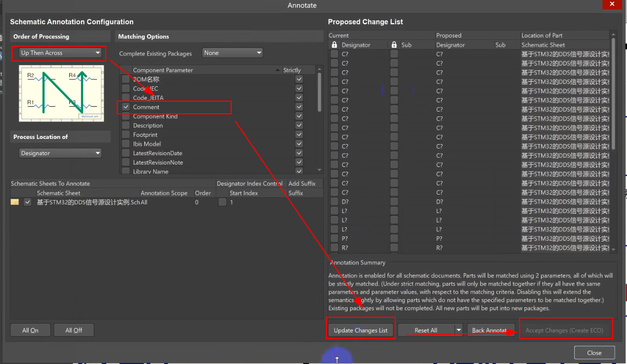Toggle the Strictly checkbox for Ibis Model
This screenshot has width=627, height=364.
click(299, 144)
